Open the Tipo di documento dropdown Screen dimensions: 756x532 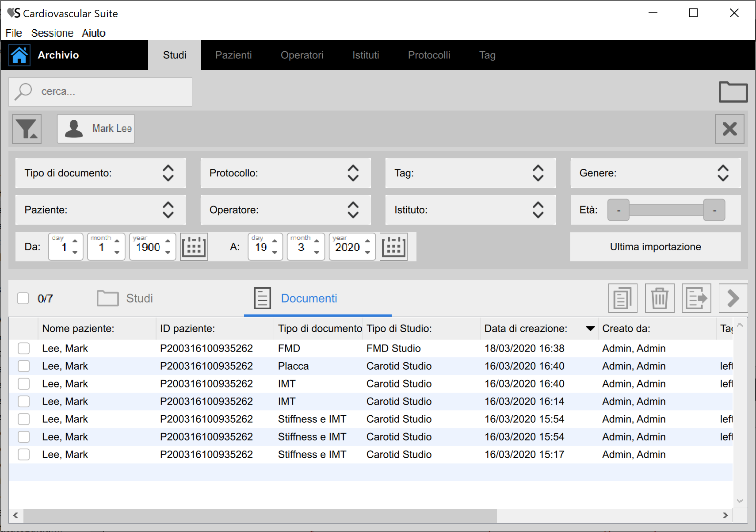coord(100,173)
